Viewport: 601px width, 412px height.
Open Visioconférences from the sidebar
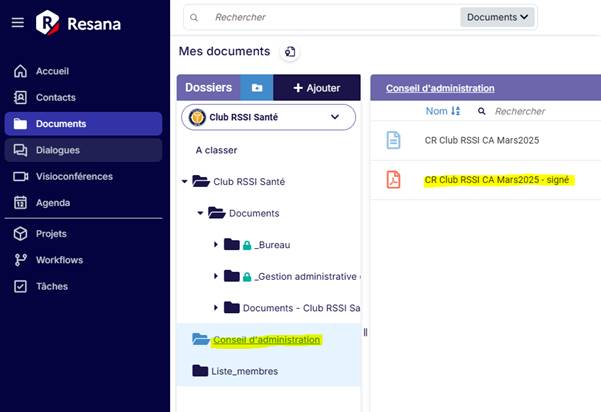pyautogui.click(x=73, y=177)
